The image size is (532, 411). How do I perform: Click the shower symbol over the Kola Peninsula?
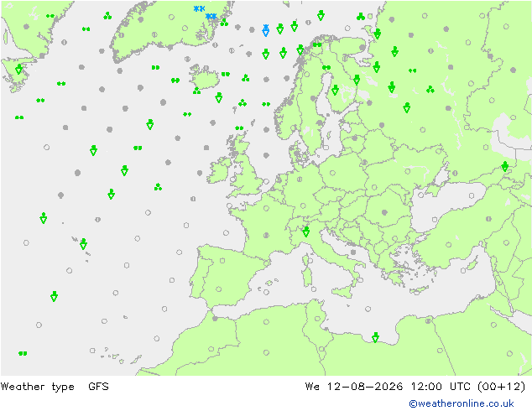click(x=378, y=34)
